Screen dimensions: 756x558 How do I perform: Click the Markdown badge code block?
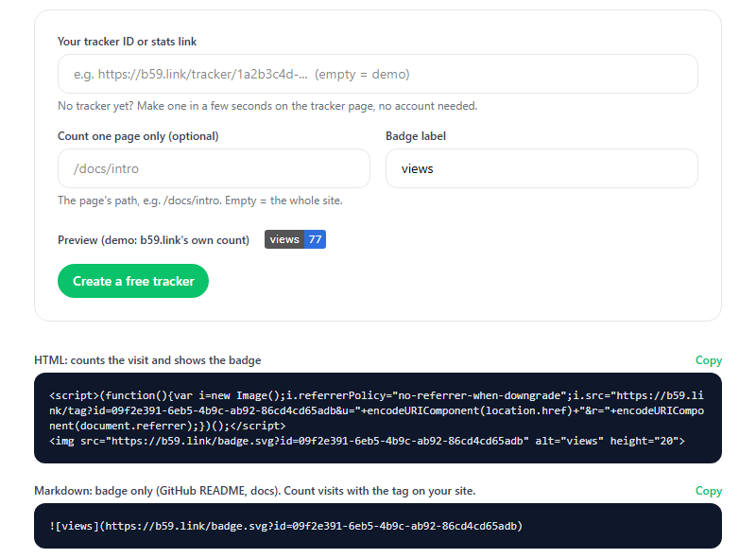click(377, 526)
